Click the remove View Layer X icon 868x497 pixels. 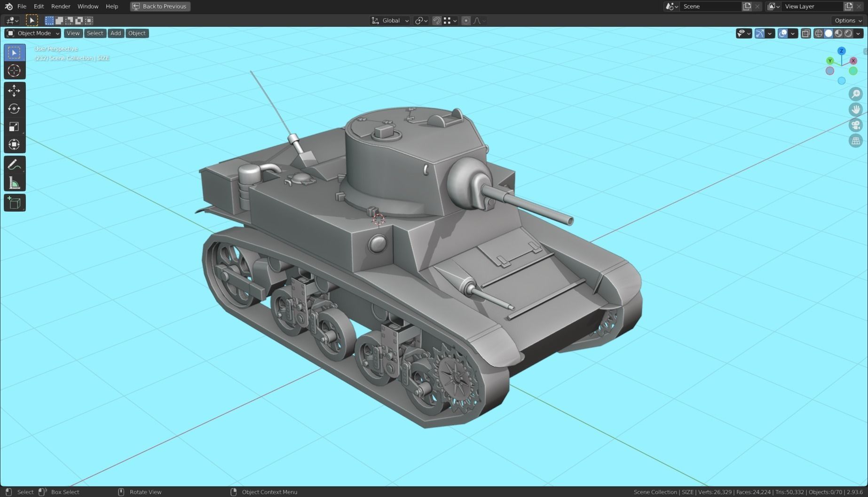pos(859,6)
